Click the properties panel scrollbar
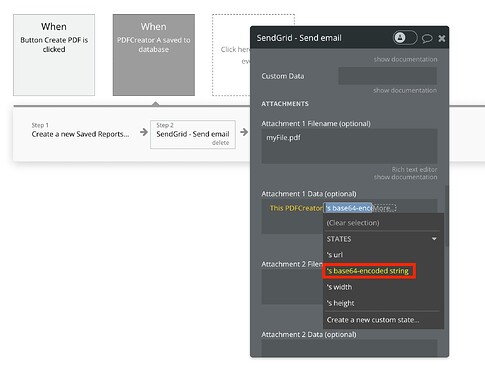 pos(446,215)
